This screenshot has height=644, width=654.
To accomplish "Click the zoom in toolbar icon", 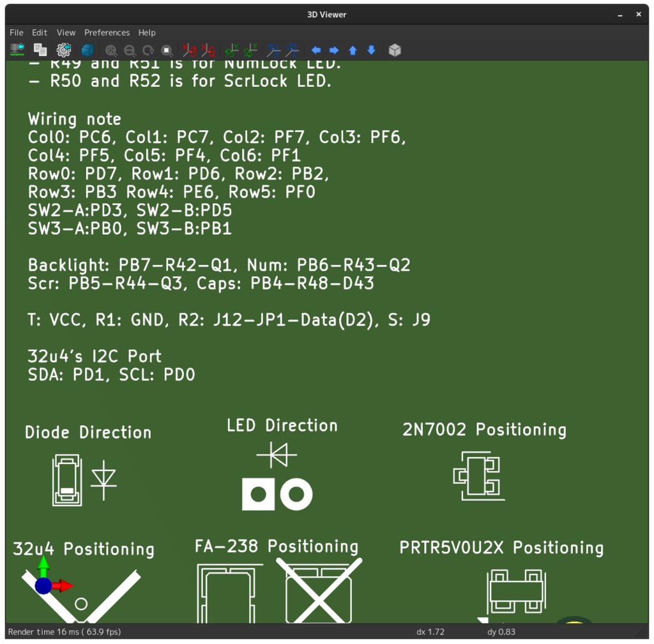I will click(111, 50).
